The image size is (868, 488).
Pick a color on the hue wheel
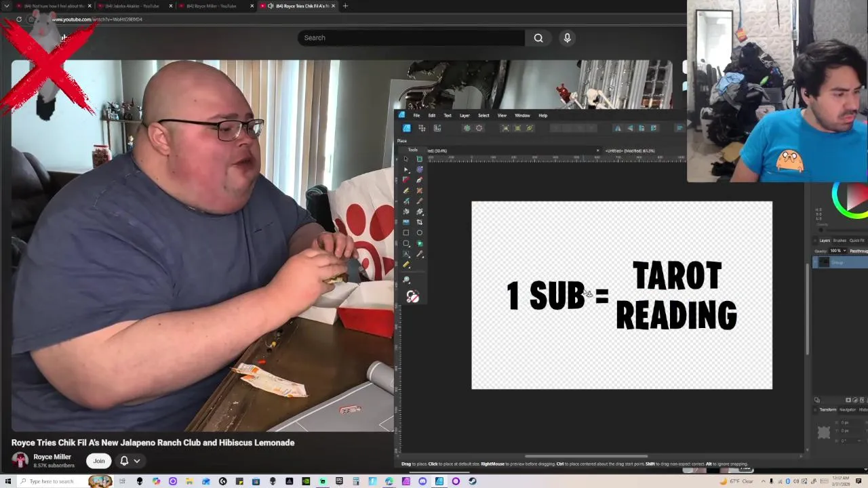(x=841, y=210)
